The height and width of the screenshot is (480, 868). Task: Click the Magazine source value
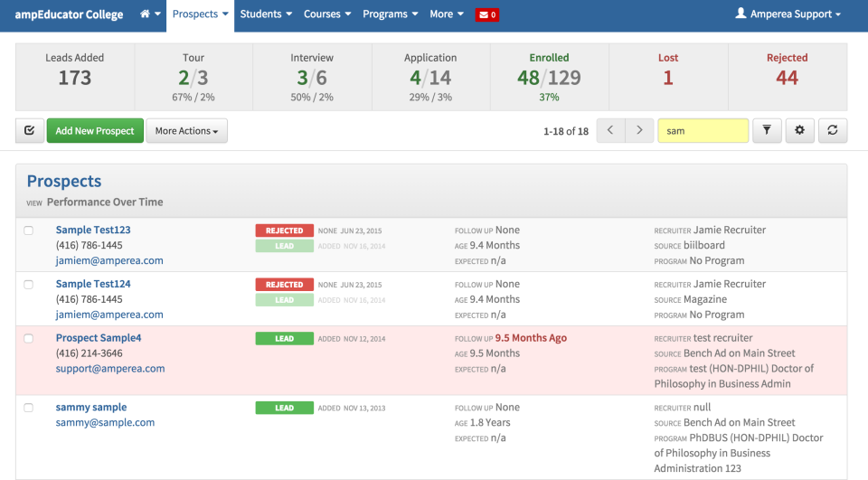705,299
